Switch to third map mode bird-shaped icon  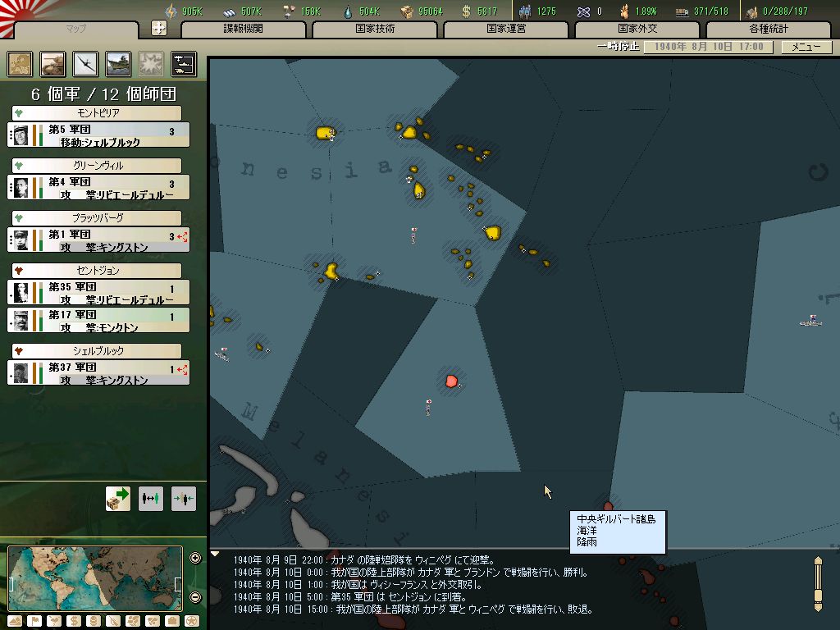click(x=54, y=622)
